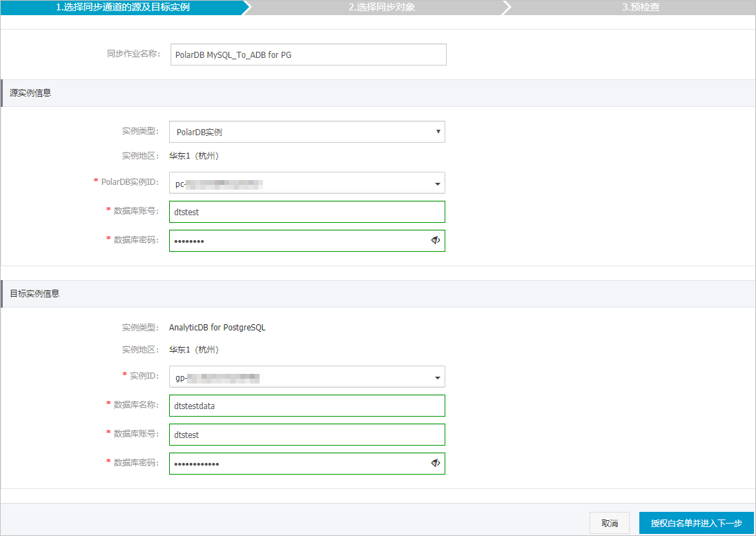
Task: Click the 数据库名称 label
Action: point(137,404)
